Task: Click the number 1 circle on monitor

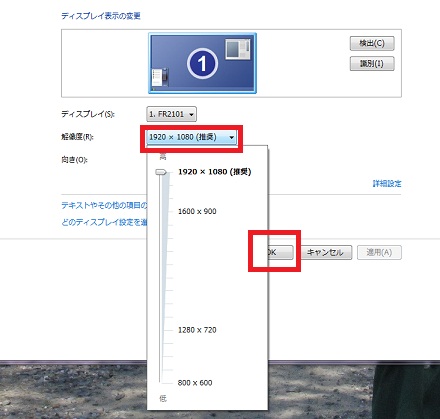Action: (x=202, y=63)
